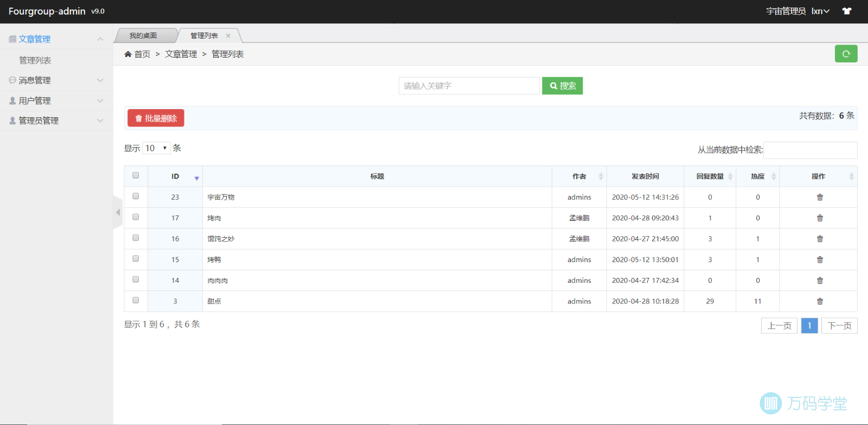Open 管理列表 in the sidebar

point(35,60)
